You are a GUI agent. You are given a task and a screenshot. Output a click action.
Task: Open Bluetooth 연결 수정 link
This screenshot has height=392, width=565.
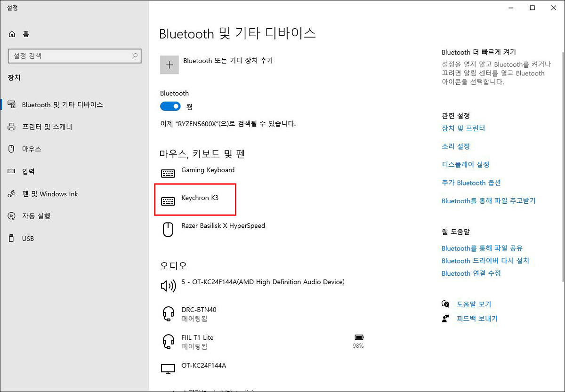[x=471, y=273]
